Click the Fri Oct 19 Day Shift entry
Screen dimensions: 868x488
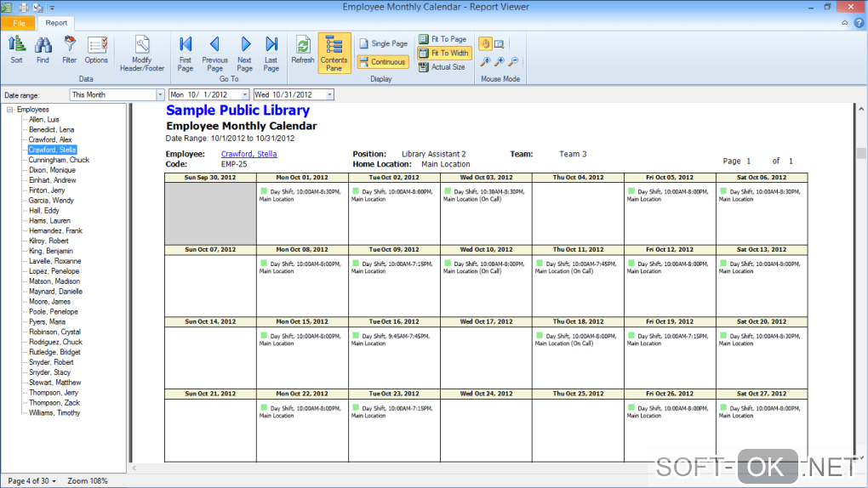point(668,340)
